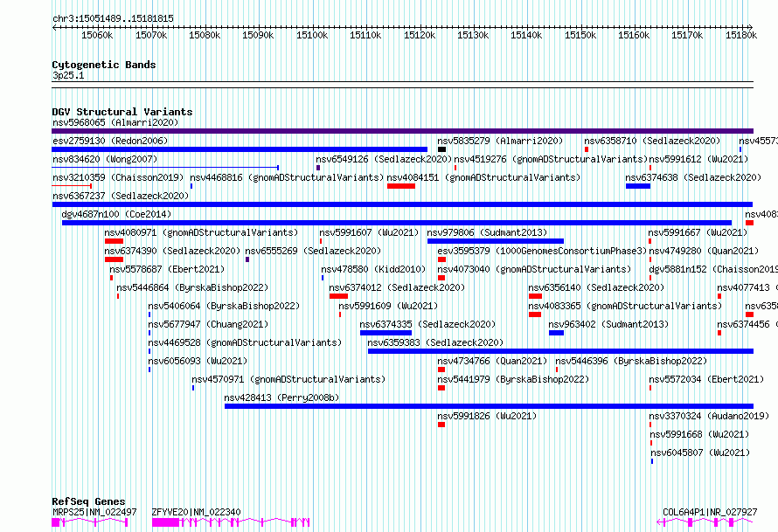Open nsv6056093 (Wu2021) label

click(198, 361)
